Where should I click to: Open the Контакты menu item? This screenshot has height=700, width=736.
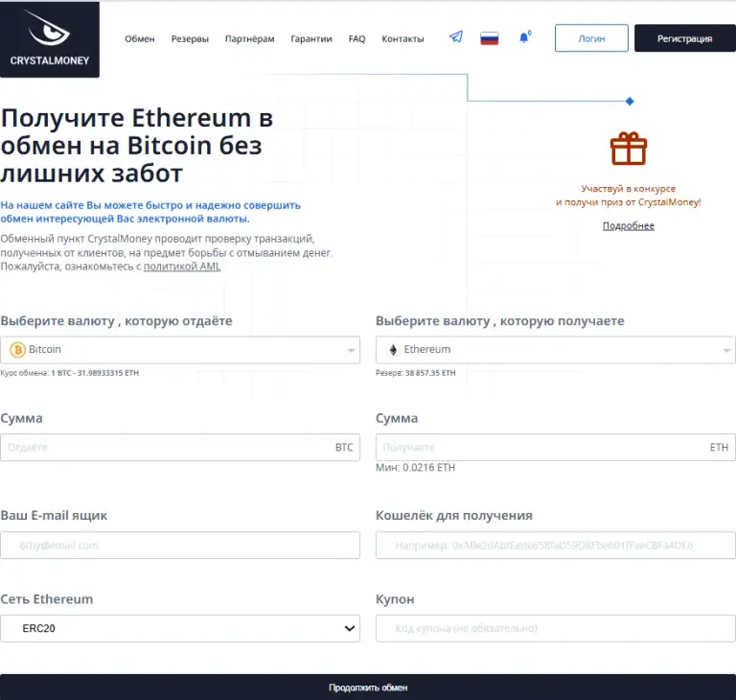[402, 39]
